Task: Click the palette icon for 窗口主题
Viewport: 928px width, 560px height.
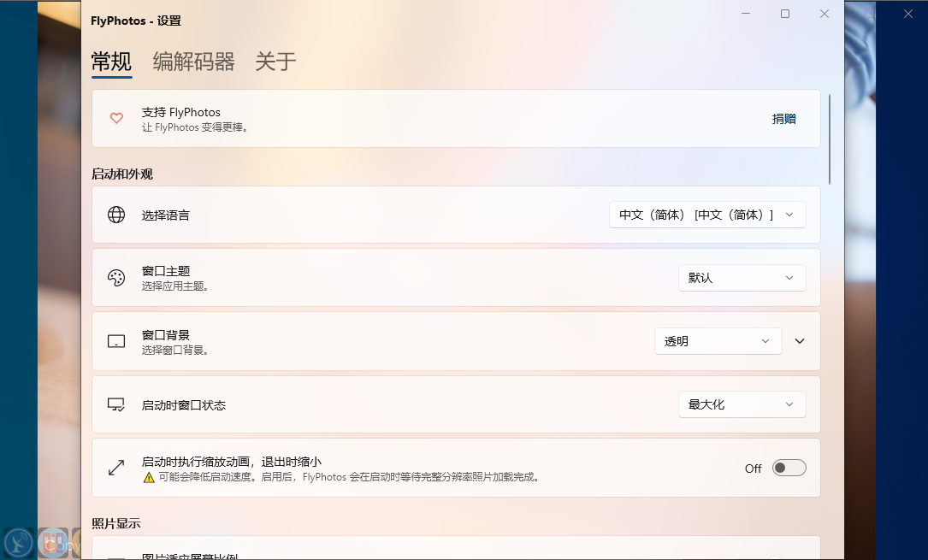Action: [116, 278]
